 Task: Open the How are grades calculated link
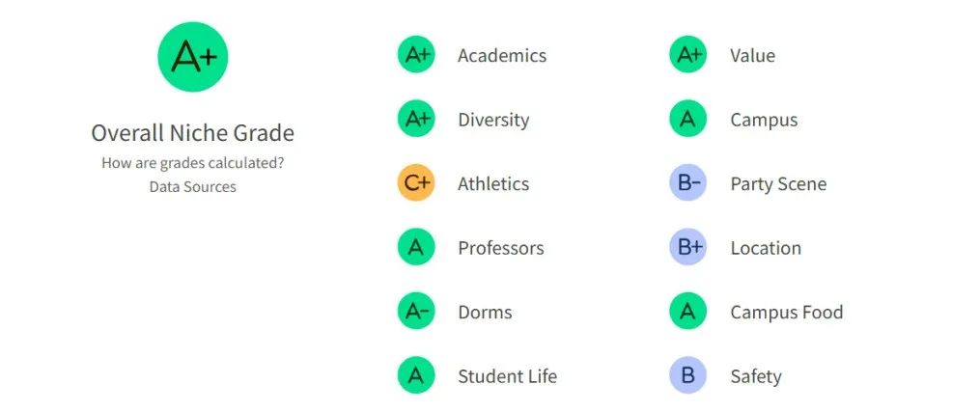[x=192, y=164]
